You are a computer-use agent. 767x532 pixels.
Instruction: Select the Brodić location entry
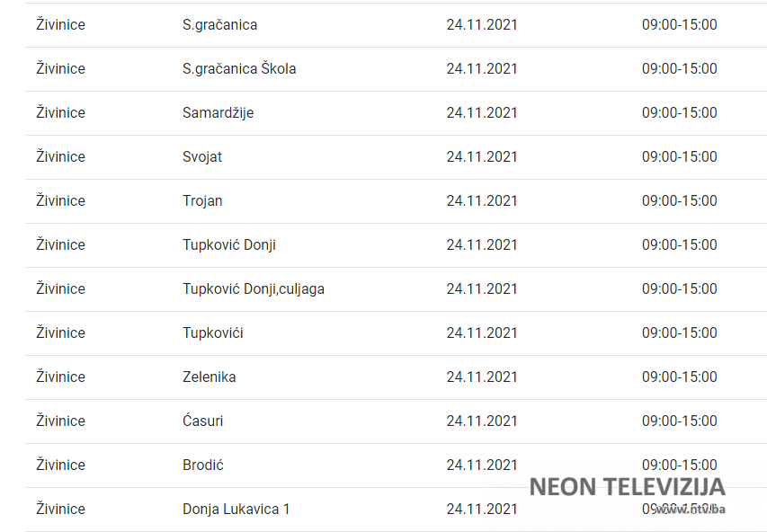[203, 465]
